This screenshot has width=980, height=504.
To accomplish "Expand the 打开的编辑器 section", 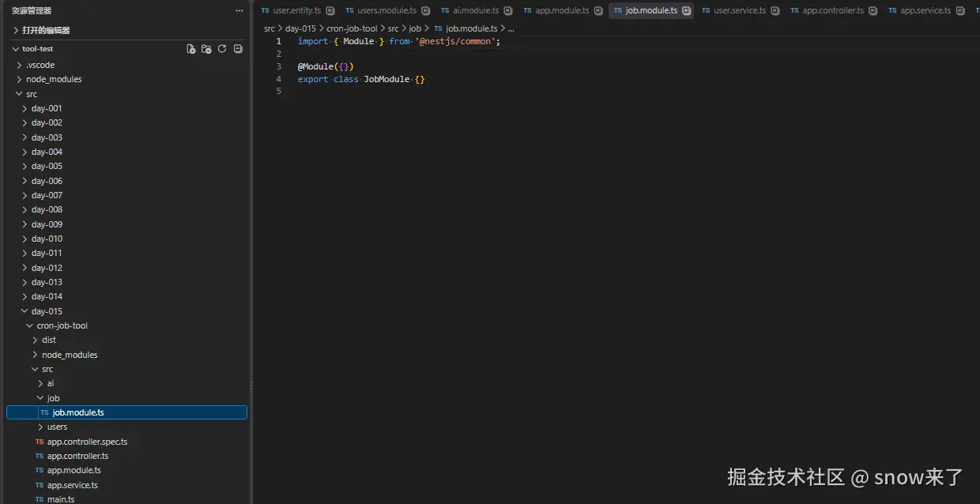I will pyautogui.click(x=16, y=30).
